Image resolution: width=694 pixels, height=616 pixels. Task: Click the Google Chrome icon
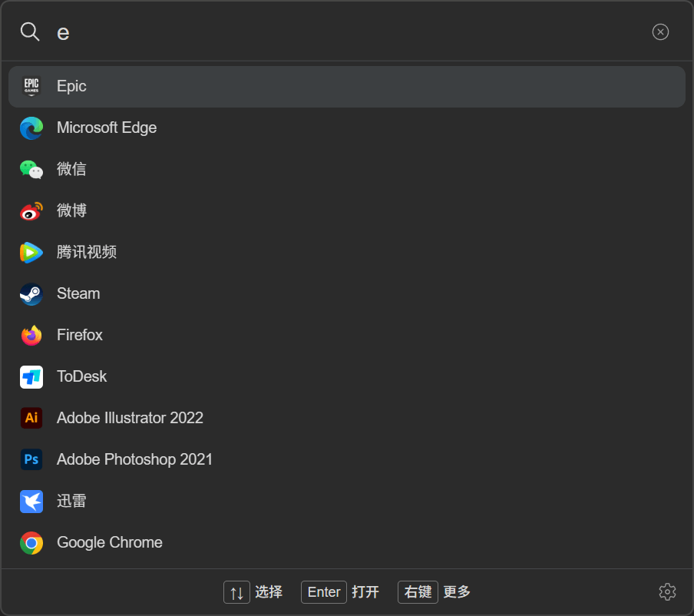pos(31,543)
